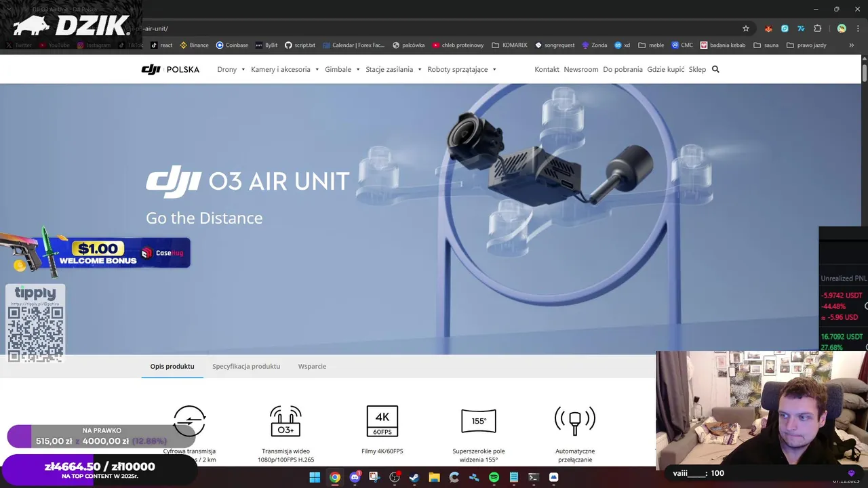Open Windows Start menu

pos(315,477)
